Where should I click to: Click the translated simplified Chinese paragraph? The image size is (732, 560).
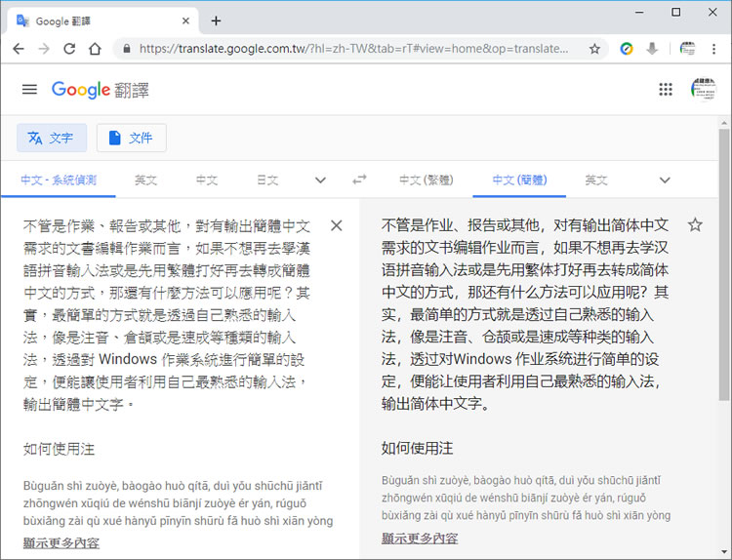point(525,314)
